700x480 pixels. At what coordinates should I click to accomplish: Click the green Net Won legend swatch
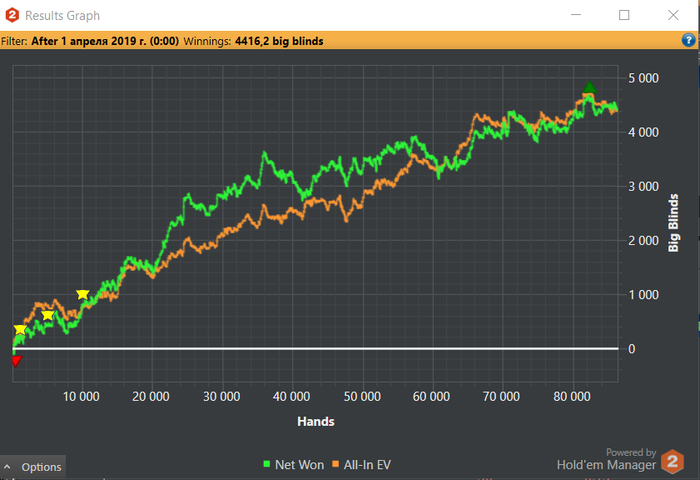(x=267, y=464)
